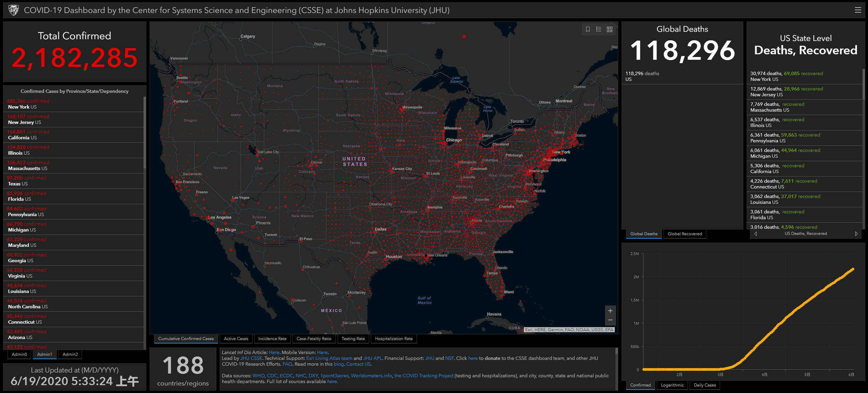Select the Admin0 level list
The height and width of the screenshot is (393, 868).
click(x=19, y=354)
